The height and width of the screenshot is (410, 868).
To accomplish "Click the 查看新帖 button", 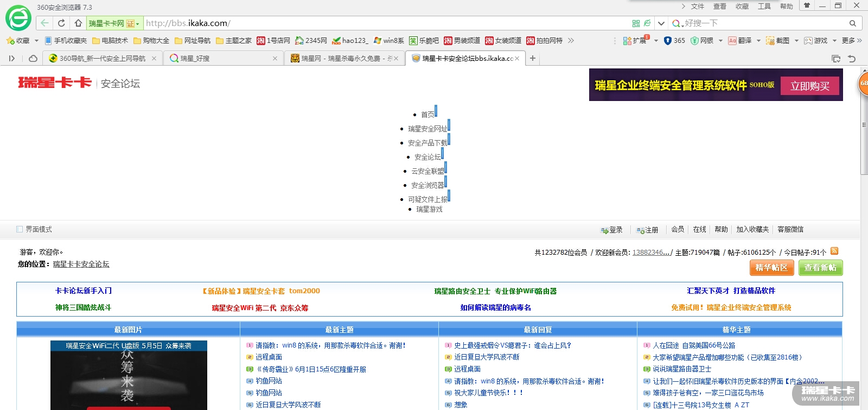I will pyautogui.click(x=820, y=268).
